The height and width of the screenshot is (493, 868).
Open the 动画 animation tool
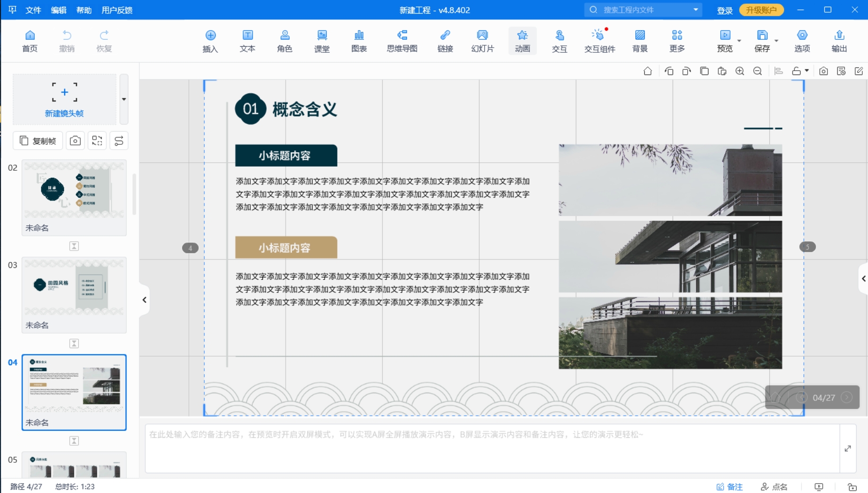[x=522, y=41]
